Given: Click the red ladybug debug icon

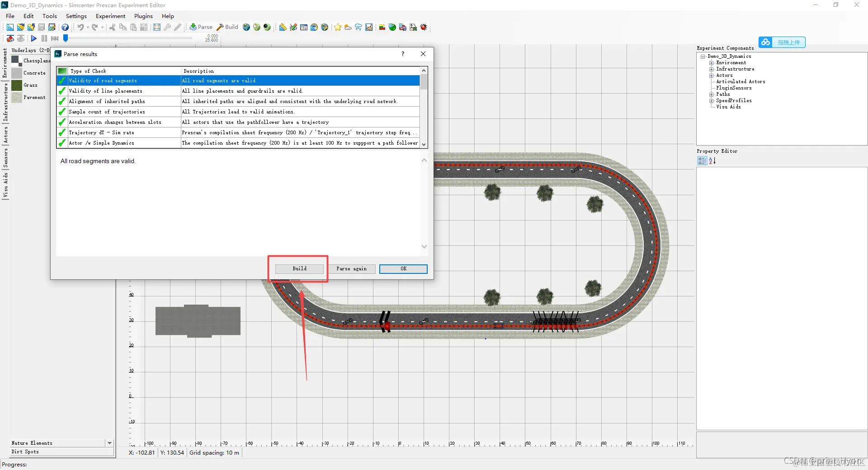Looking at the screenshot, I should click(x=424, y=27).
